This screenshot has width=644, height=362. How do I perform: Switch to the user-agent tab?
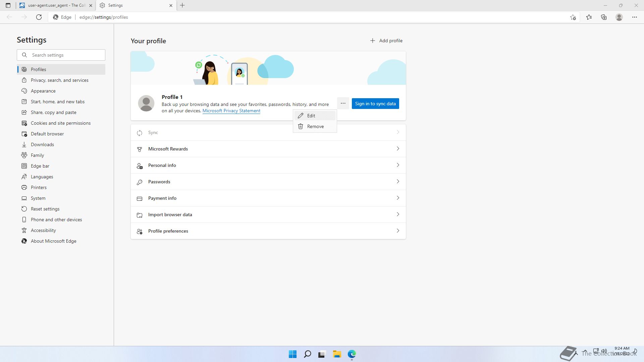[x=56, y=5]
